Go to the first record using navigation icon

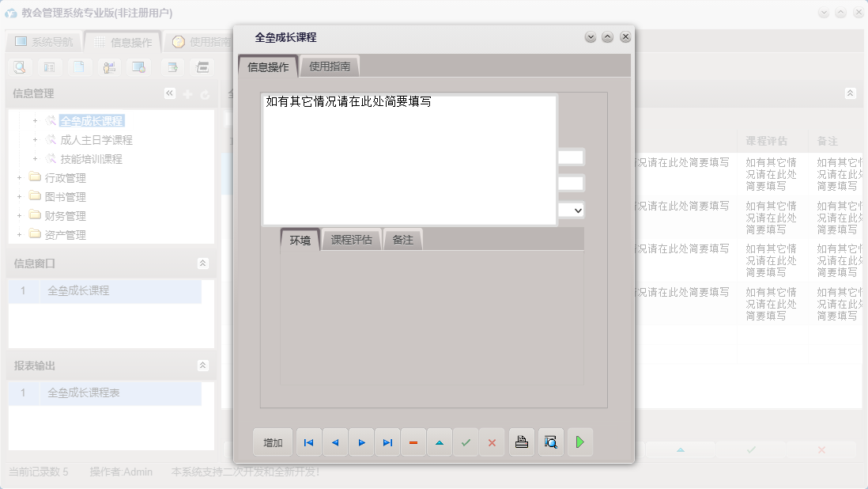coord(308,442)
